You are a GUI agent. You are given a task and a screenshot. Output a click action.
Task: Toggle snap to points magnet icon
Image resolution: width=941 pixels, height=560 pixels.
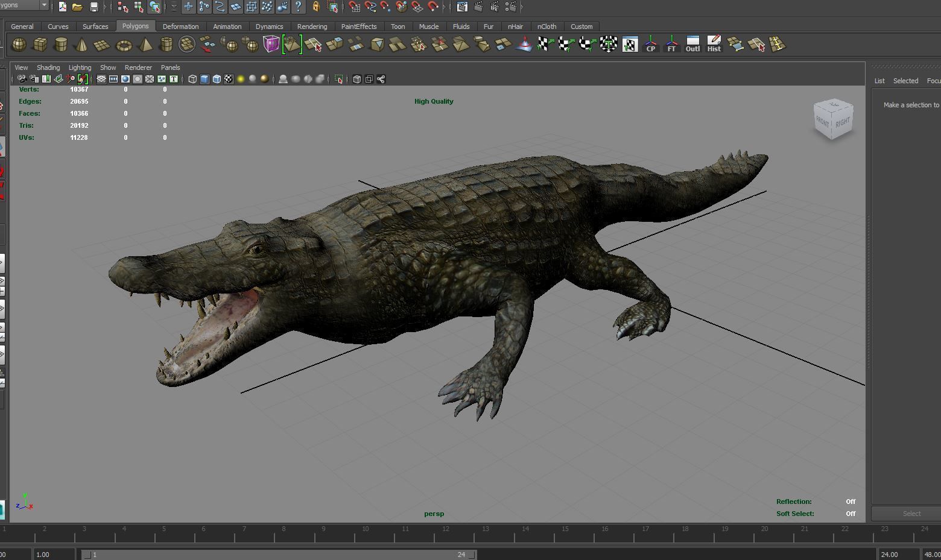[385, 7]
